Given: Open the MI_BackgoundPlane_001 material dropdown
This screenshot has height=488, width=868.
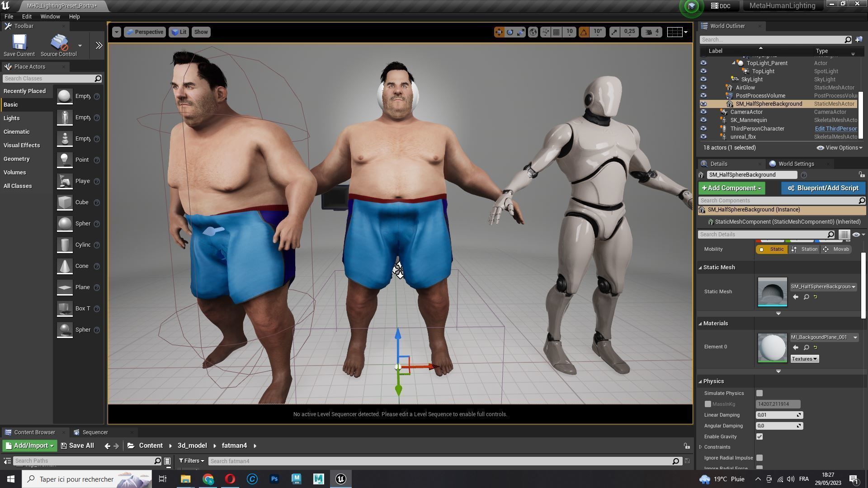Looking at the screenshot, I should tap(824, 338).
